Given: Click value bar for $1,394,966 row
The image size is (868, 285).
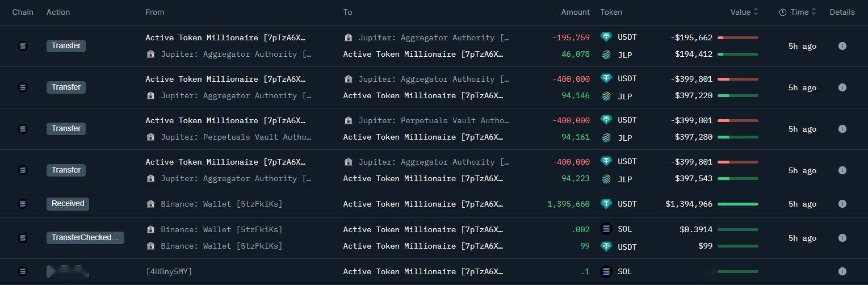Looking at the screenshot, I should (x=738, y=204).
